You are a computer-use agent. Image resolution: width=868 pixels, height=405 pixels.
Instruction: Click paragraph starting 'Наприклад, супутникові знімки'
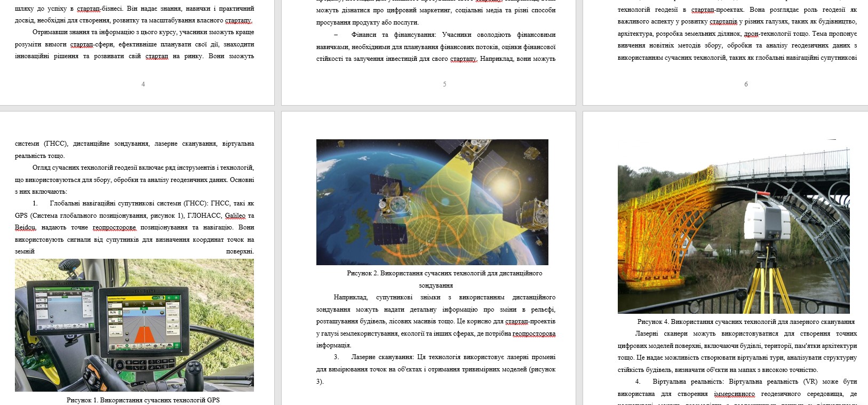pyautogui.click(x=436, y=321)
